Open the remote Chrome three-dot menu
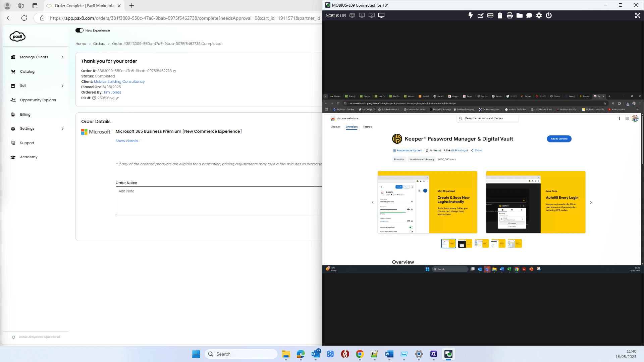This screenshot has height=362, width=644. [640, 104]
